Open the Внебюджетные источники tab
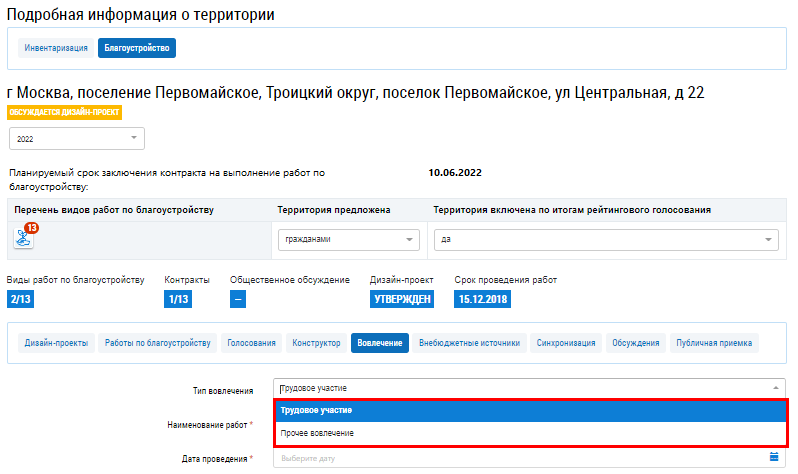Viewport: 798px width, 474px height. [x=469, y=343]
